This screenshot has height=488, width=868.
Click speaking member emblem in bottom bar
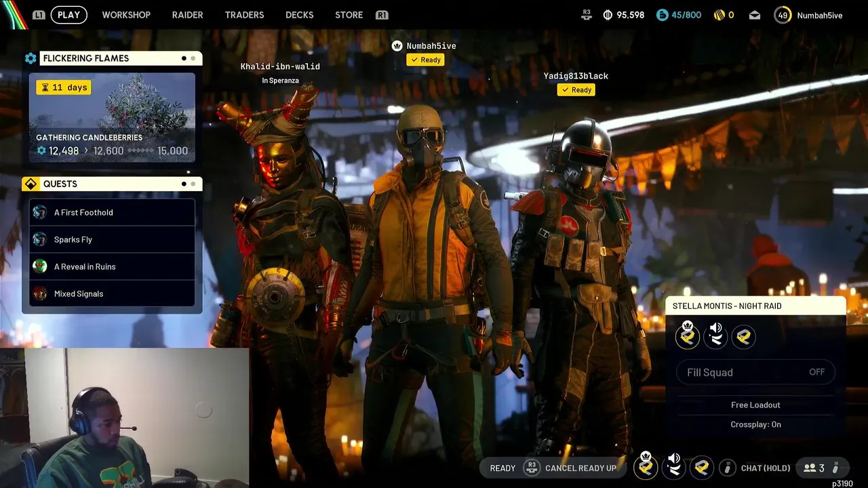674,467
